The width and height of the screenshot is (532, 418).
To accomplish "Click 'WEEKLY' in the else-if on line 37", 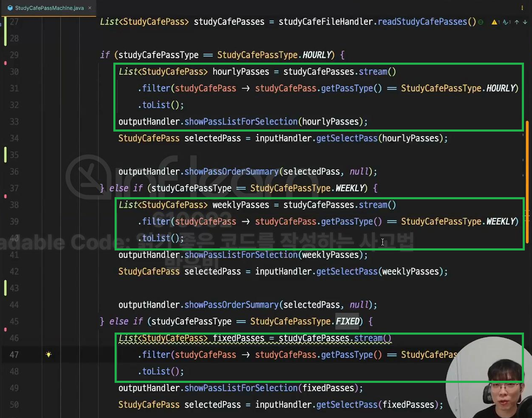I will [350, 188].
